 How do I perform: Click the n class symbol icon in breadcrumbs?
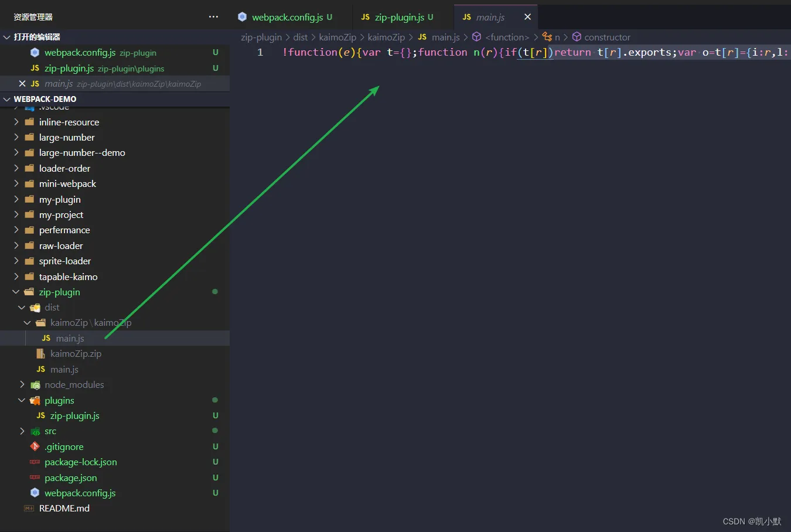547,37
